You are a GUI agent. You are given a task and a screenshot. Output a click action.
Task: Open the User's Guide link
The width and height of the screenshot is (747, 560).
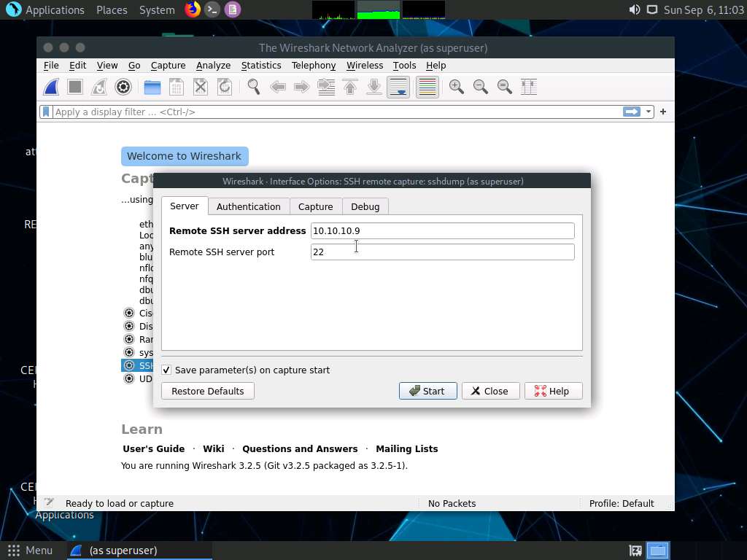(x=153, y=448)
